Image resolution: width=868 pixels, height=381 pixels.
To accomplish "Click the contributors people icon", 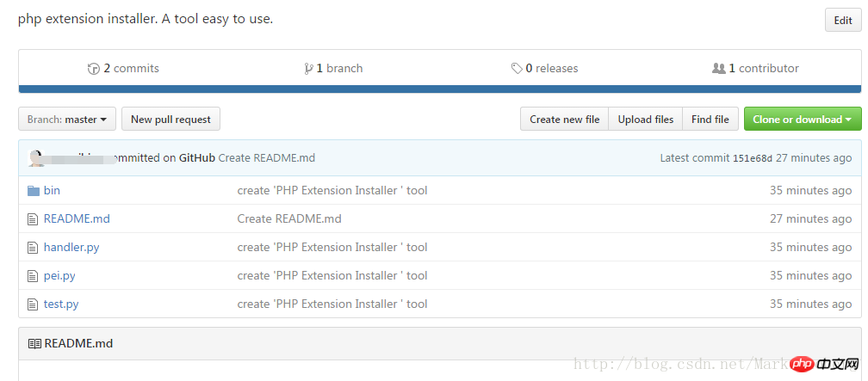I will 719,69.
